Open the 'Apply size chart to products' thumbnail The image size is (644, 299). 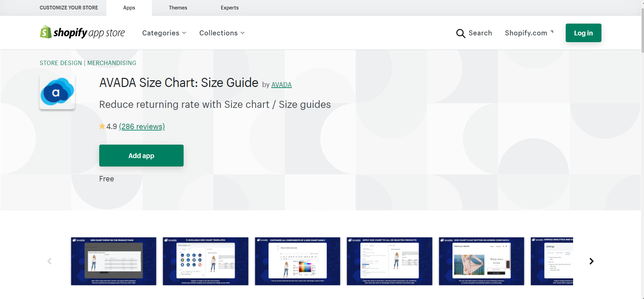(390, 261)
